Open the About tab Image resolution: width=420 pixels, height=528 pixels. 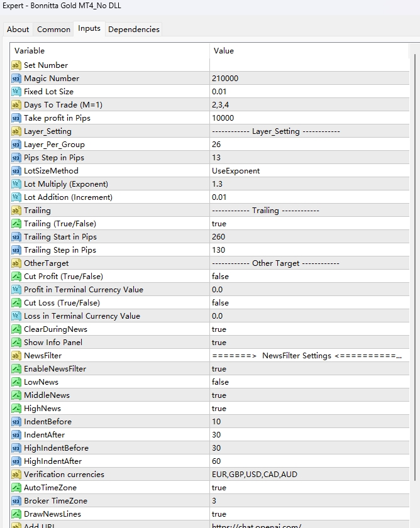point(18,30)
